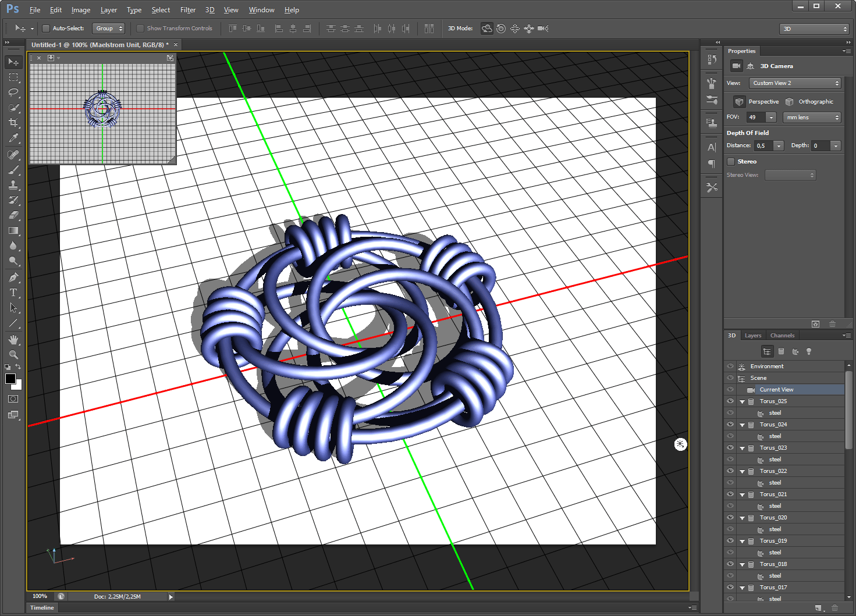The width and height of the screenshot is (856, 616).
Task: Click the infinite light widget on canvas
Action: point(680,444)
